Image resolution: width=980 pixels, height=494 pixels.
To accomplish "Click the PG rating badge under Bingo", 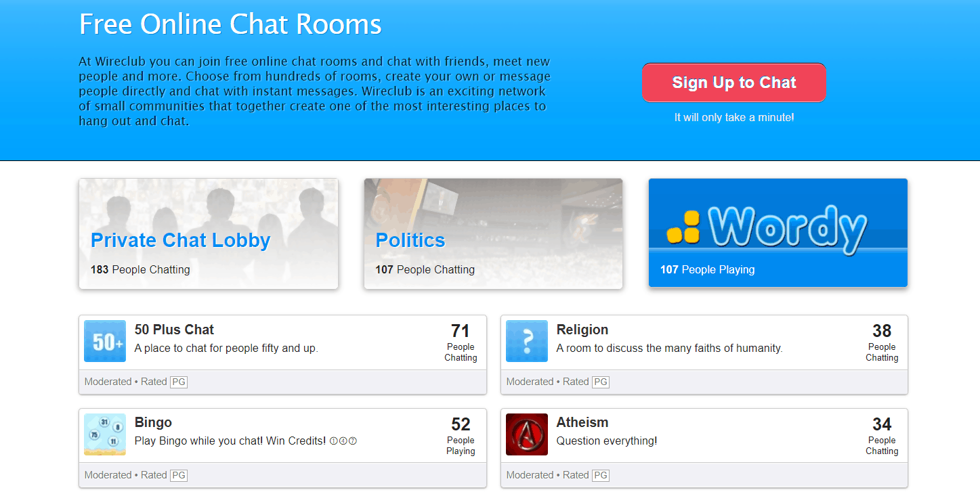I will pos(179,475).
